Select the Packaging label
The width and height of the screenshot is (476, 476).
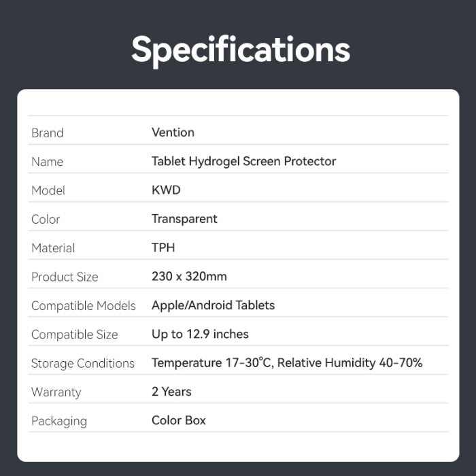pyautogui.click(x=59, y=421)
